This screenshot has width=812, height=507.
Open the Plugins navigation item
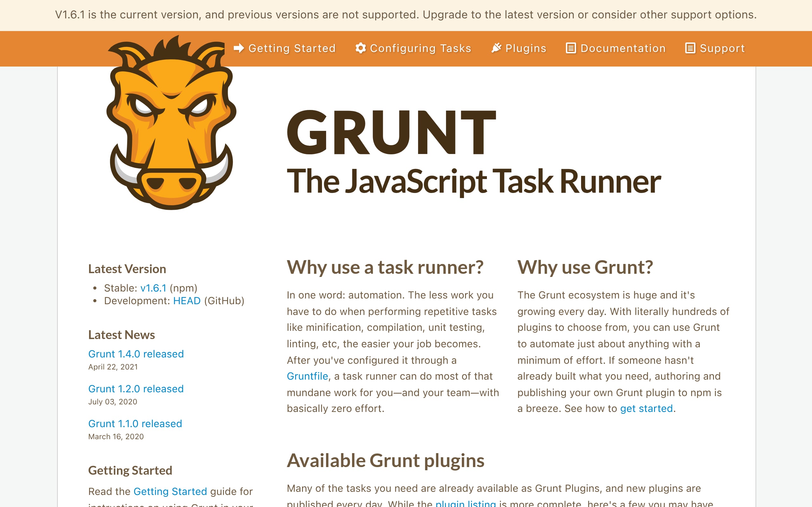point(526,48)
